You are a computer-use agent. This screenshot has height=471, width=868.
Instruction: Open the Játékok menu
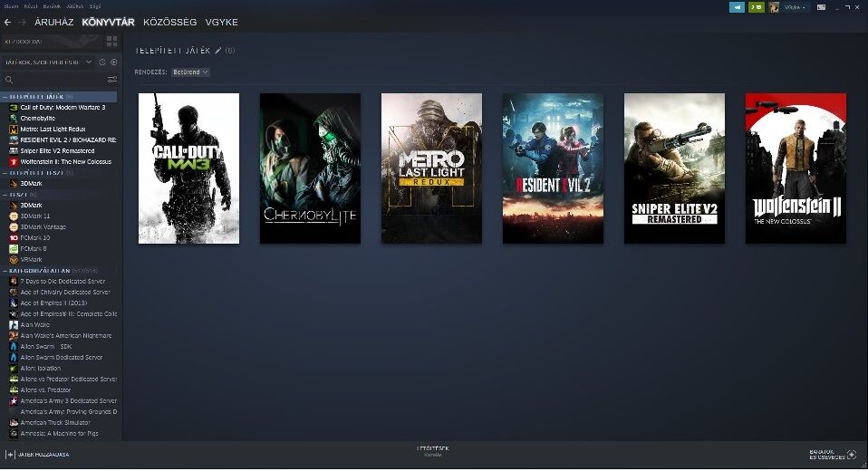point(74,6)
